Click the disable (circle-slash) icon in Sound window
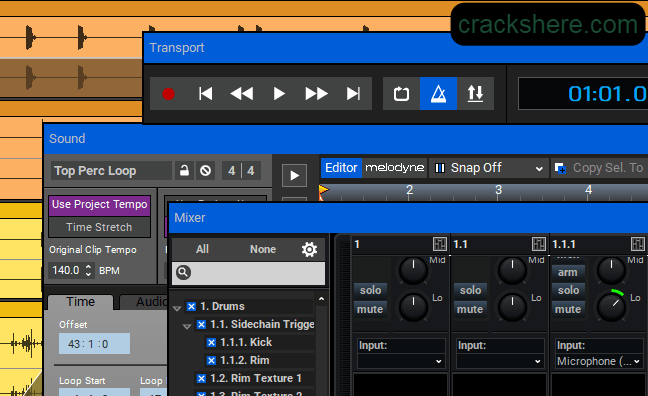The width and height of the screenshot is (648, 396). pos(205,171)
